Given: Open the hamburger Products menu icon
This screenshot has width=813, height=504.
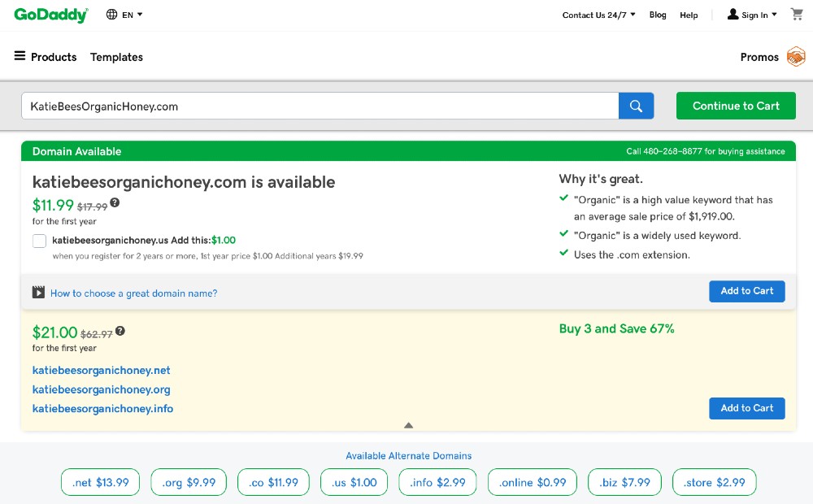Looking at the screenshot, I should coord(20,55).
